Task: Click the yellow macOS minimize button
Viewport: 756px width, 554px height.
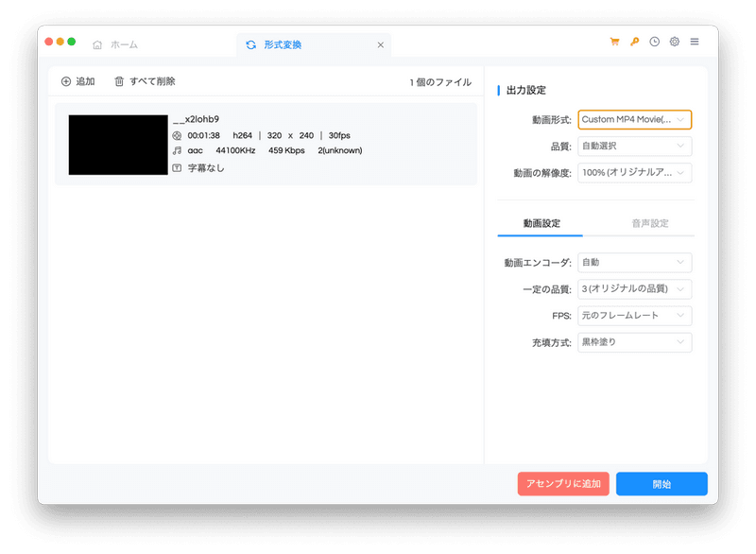Action: (x=60, y=42)
